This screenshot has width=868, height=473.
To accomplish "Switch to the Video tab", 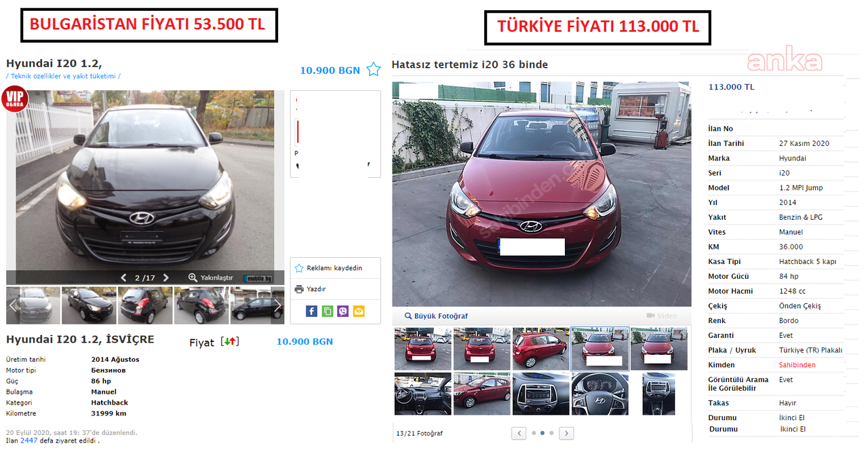I will (x=662, y=316).
